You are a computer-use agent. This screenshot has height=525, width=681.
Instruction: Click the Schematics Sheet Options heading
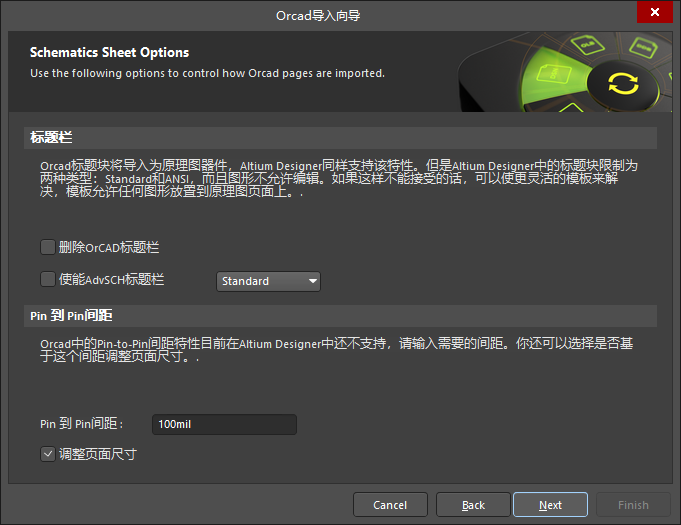109,53
